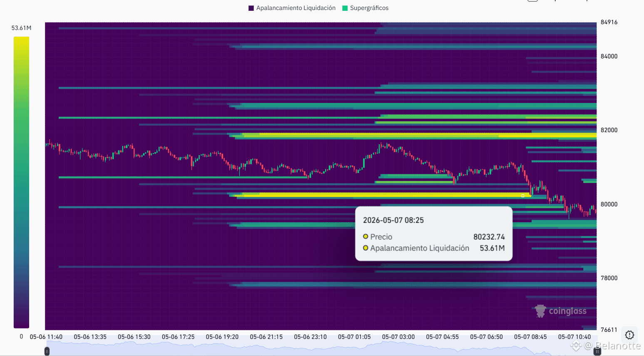Click time label 05-07 01:05

click(354, 337)
